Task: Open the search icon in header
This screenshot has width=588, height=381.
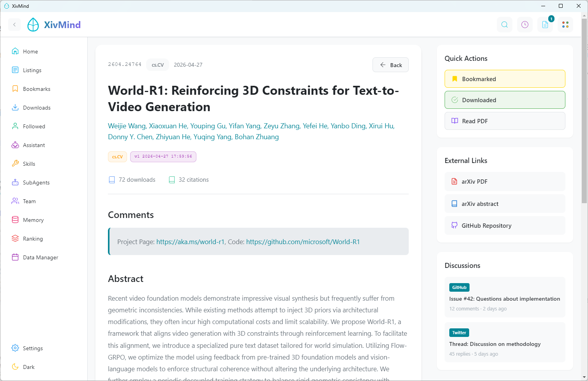Action: point(505,25)
